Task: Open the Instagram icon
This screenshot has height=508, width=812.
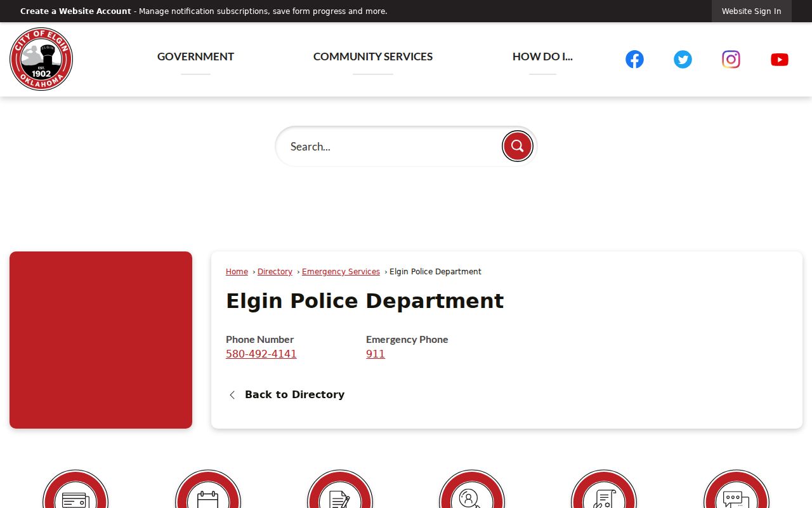Action: coord(731,59)
